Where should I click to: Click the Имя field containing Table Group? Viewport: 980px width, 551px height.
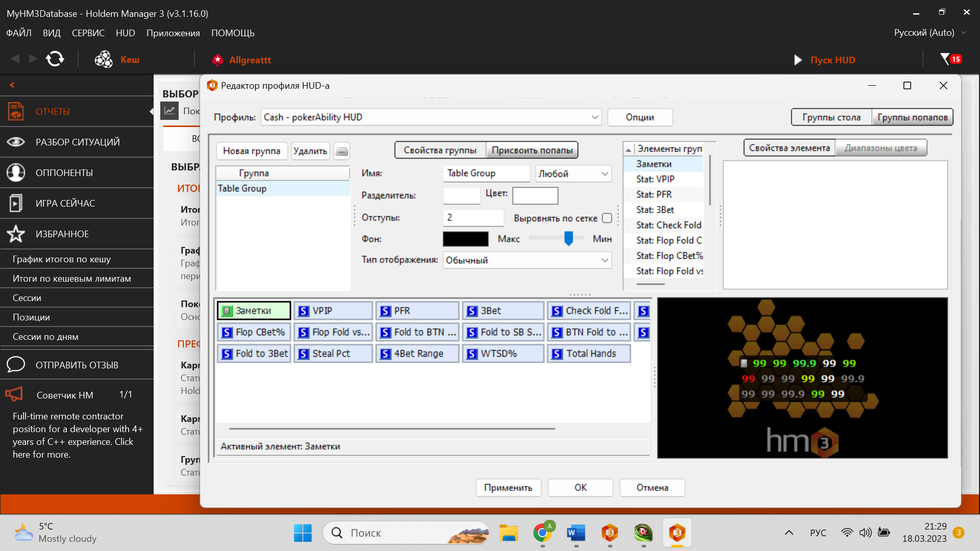[486, 173]
